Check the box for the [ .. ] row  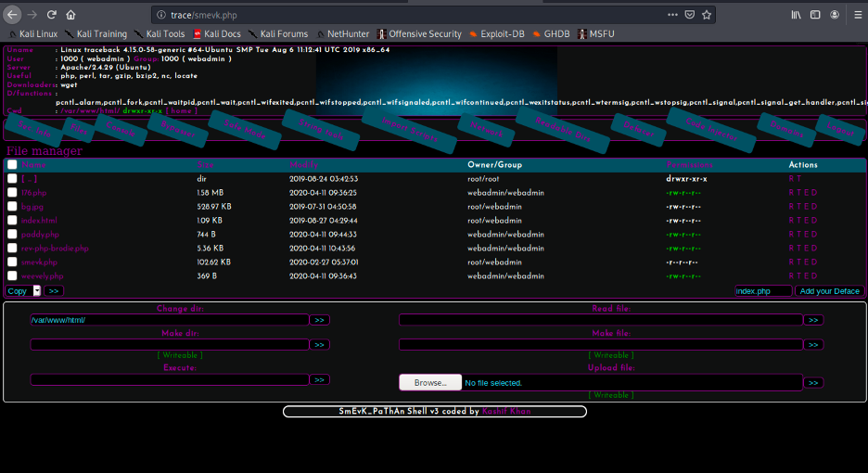[x=12, y=178]
